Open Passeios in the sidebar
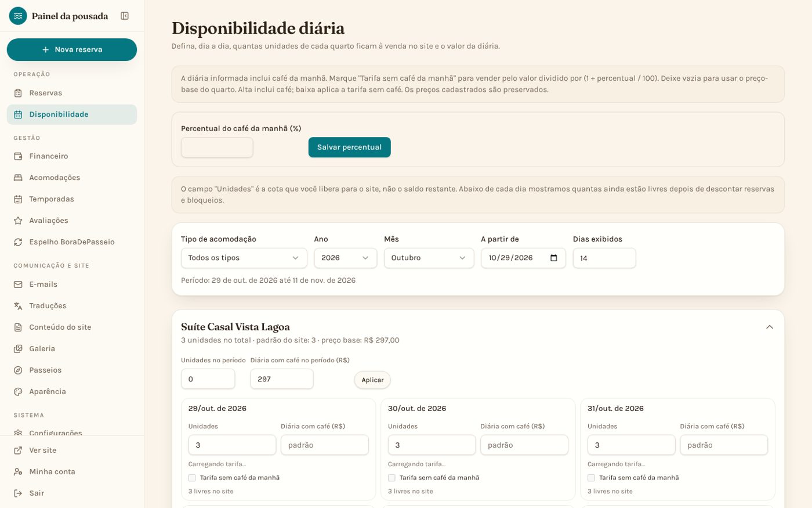The image size is (812, 508). click(72, 370)
